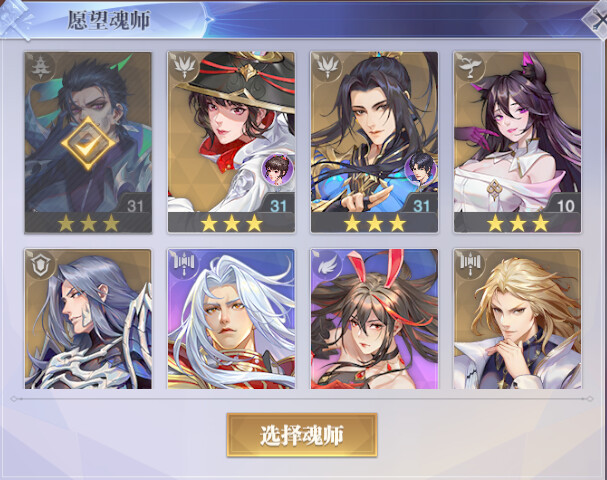Click lotus class icon on hat character card
Image resolution: width=607 pixels, height=480 pixels.
point(184,67)
